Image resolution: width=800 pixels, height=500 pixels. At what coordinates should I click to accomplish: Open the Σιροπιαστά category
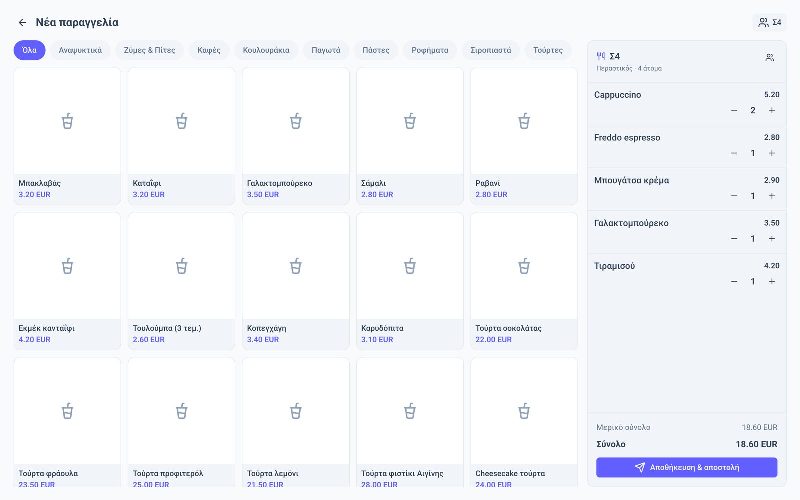point(491,50)
